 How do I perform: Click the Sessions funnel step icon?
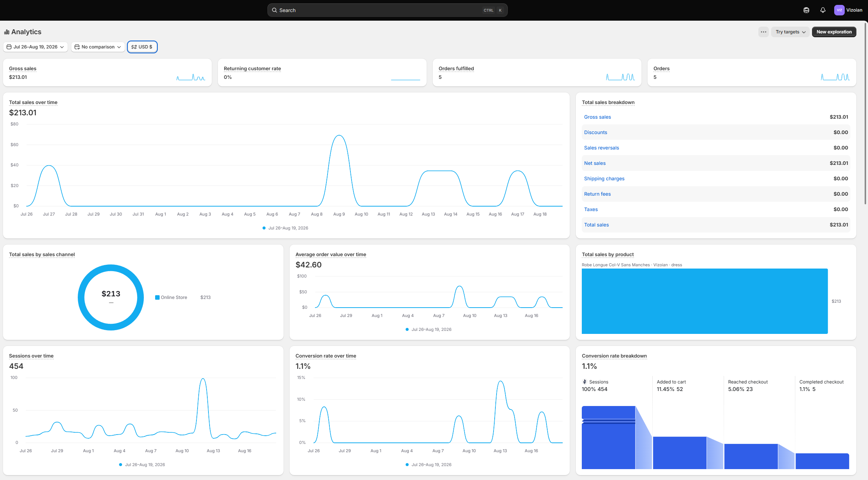click(584, 382)
